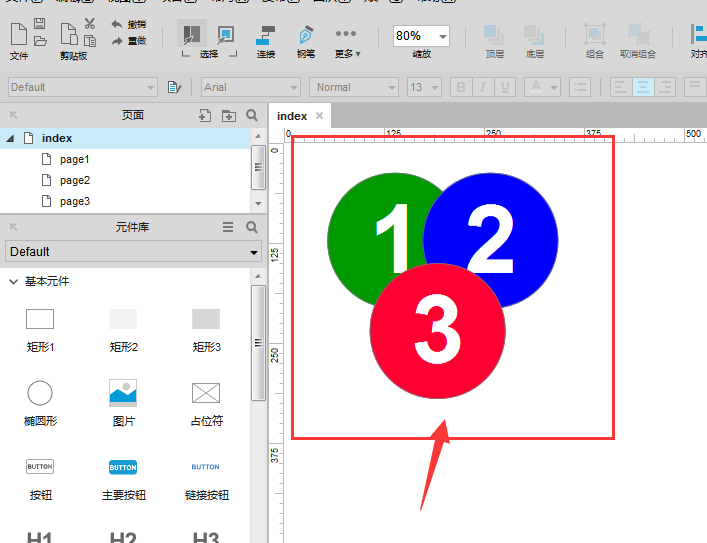Screen dimensions: 707x543
Task: Toggle italic formatting
Action: (483, 87)
